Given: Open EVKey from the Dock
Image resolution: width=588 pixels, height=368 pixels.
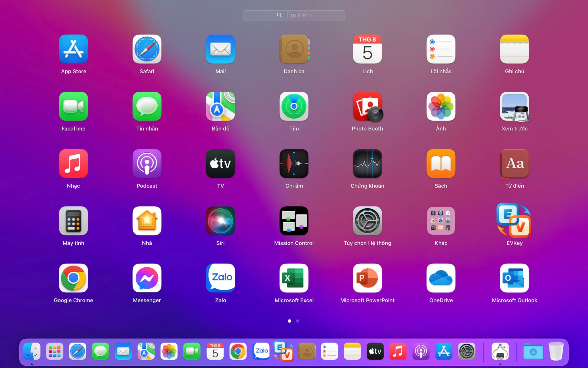Looking at the screenshot, I should point(283,351).
